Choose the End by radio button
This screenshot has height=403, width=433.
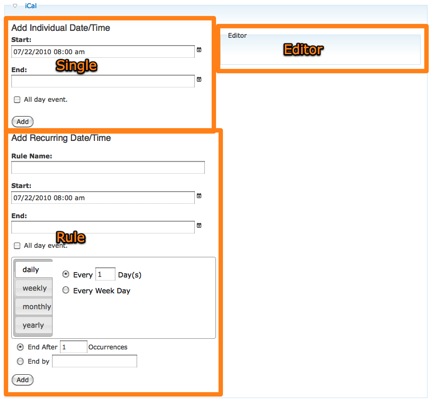pyautogui.click(x=20, y=361)
